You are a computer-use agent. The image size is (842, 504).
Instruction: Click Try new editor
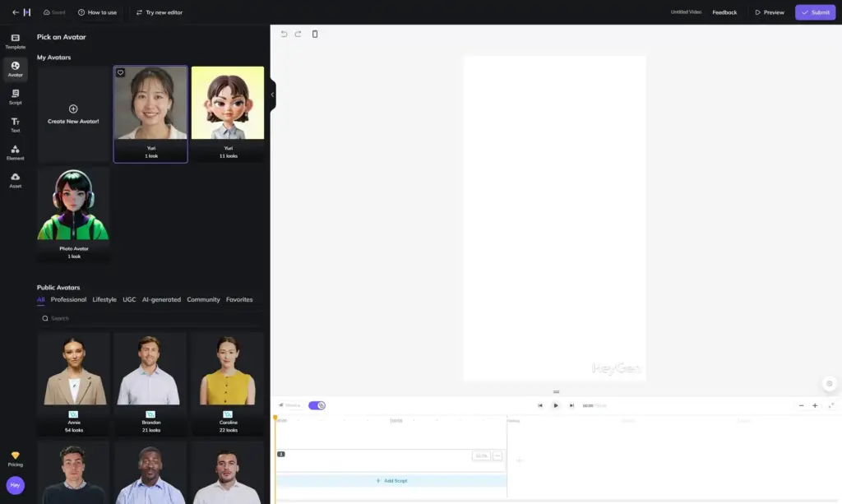160,12
